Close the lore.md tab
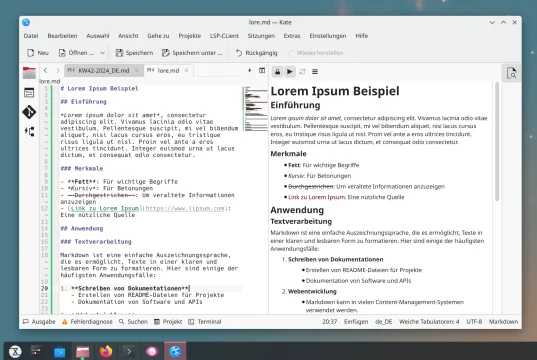Viewport: 537px width, 360px height. (186, 71)
